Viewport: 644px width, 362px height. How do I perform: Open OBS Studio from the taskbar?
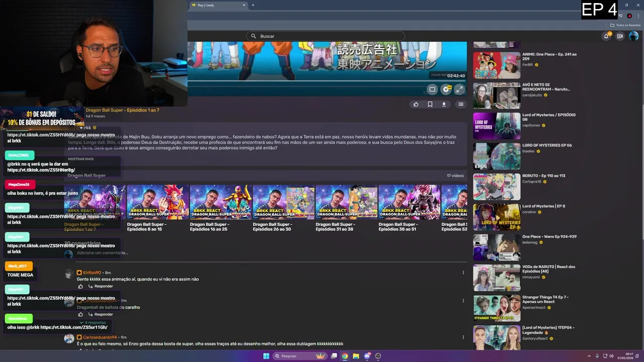tap(378, 356)
